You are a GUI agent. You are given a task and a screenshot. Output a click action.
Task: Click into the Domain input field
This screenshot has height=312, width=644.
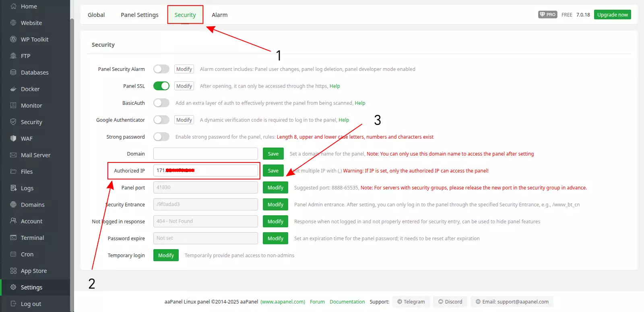205,154
